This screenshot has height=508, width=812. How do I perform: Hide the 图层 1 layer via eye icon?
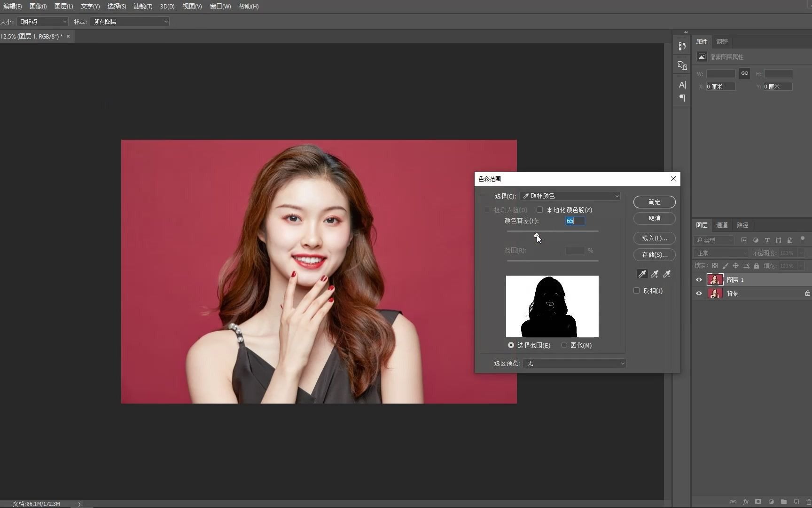coord(699,280)
